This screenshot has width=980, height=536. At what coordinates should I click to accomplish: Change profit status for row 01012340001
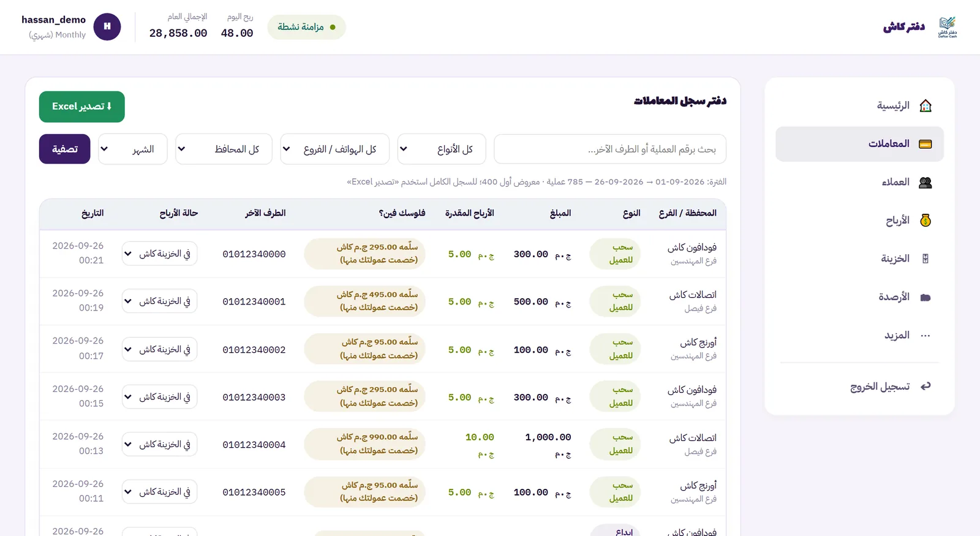pos(159,301)
